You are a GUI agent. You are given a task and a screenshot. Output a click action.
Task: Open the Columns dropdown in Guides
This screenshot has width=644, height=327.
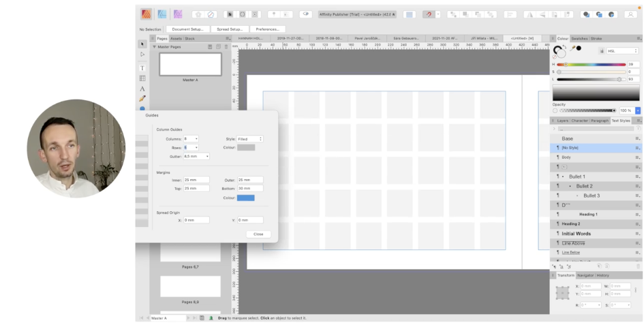[196, 139]
